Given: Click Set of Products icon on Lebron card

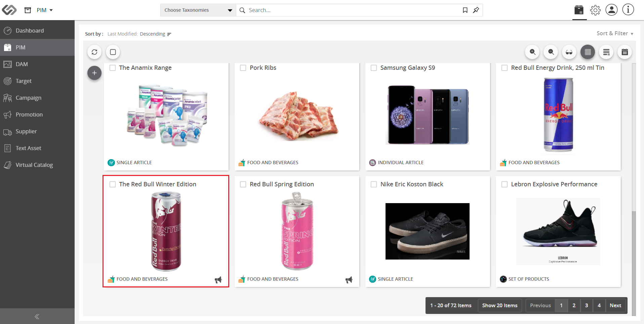Looking at the screenshot, I should (503, 279).
